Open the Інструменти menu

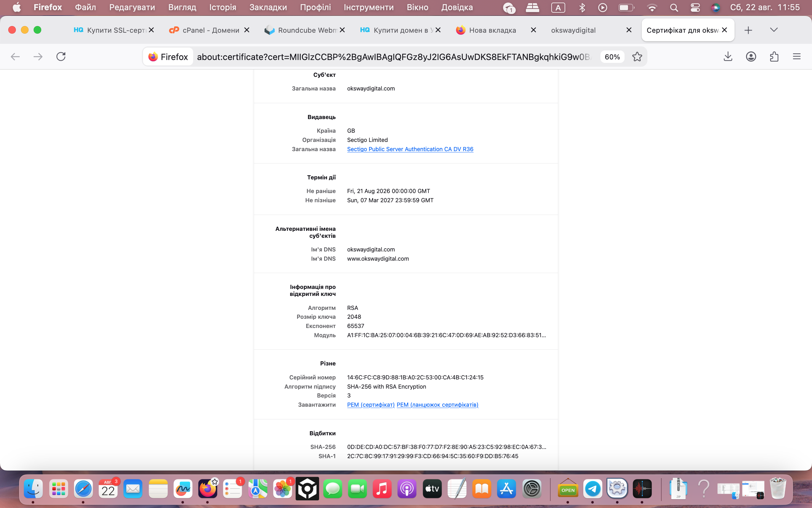[x=369, y=7]
